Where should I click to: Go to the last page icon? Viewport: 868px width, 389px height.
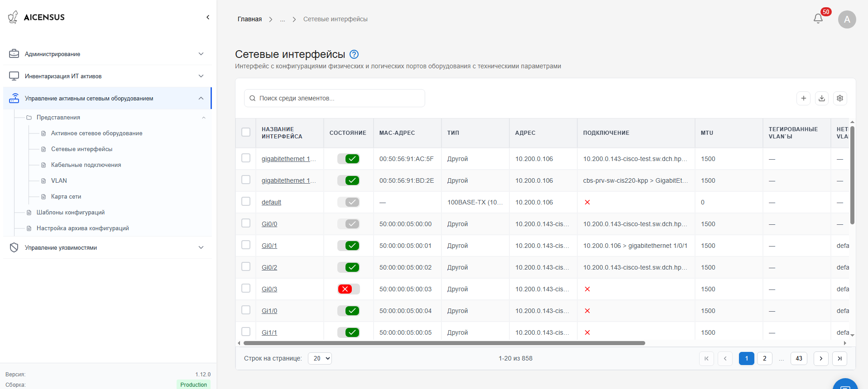(839, 358)
